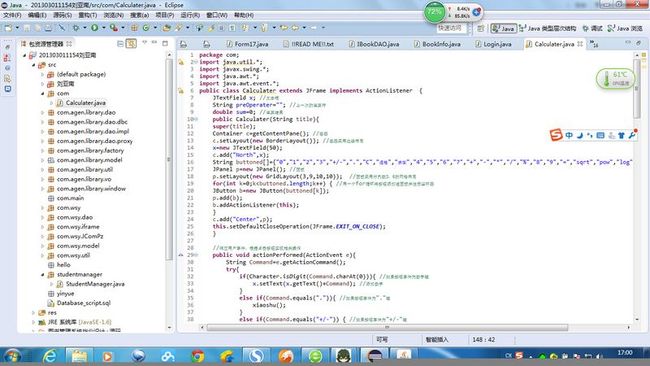The width and height of the screenshot is (650, 366).
Task: Toggle Link with Editor in Package Explorer
Action: pyautogui.click(x=131, y=43)
